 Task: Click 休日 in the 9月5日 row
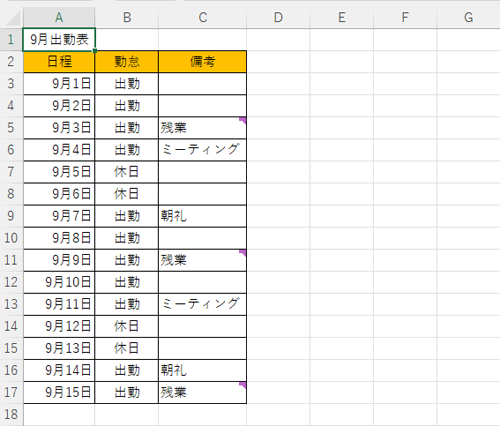[127, 172]
